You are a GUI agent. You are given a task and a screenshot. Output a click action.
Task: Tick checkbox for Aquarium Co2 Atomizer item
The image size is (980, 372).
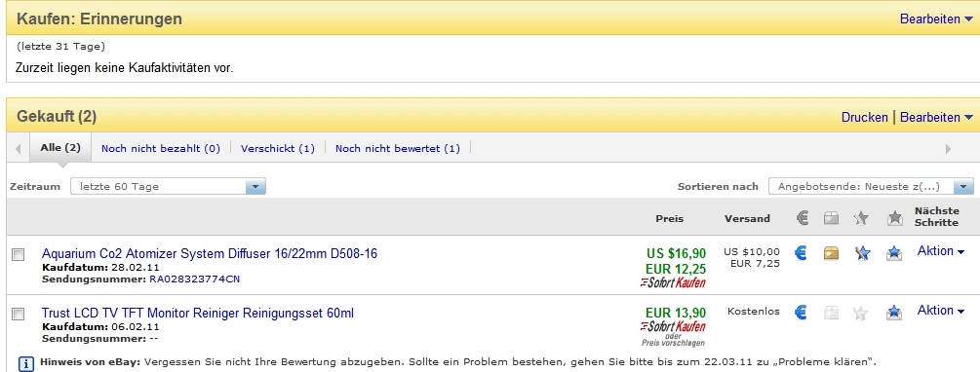pyautogui.click(x=19, y=255)
